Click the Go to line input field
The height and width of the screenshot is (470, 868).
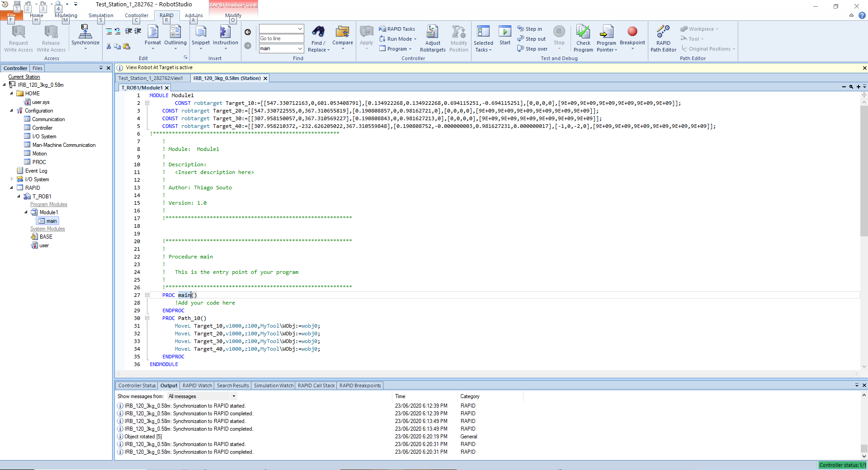point(281,38)
